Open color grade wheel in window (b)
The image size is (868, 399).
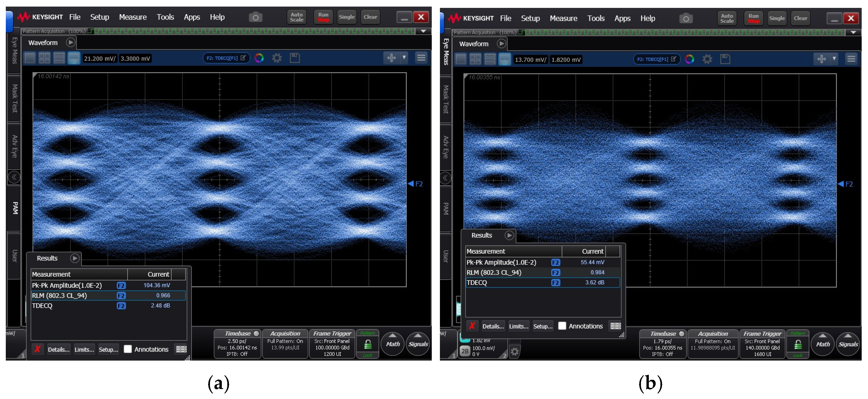click(689, 60)
